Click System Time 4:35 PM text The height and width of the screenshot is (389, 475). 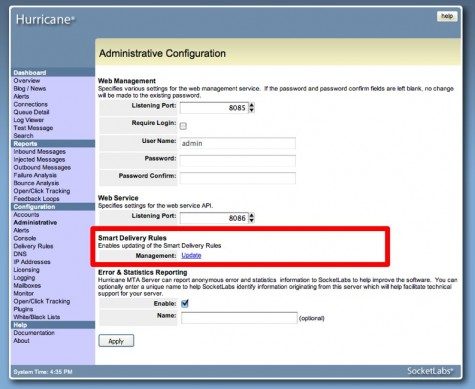43,372
